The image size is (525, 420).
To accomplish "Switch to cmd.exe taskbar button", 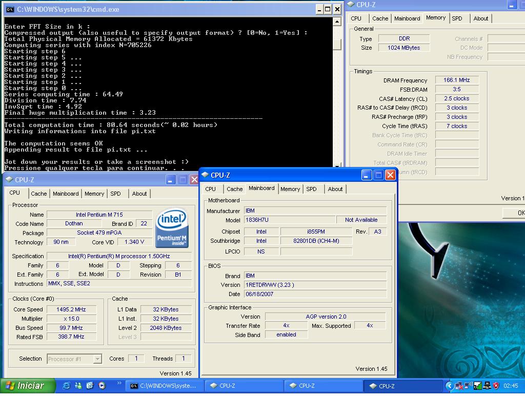I will tap(165, 386).
